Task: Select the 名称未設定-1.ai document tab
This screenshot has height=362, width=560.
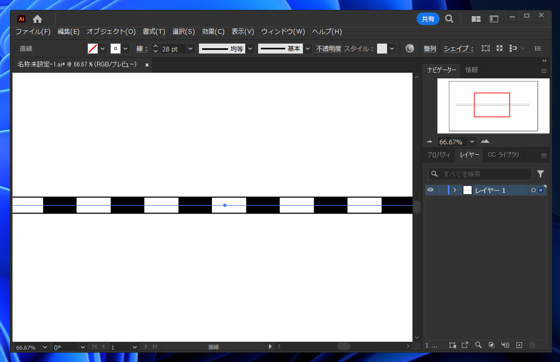Action: tap(77, 65)
